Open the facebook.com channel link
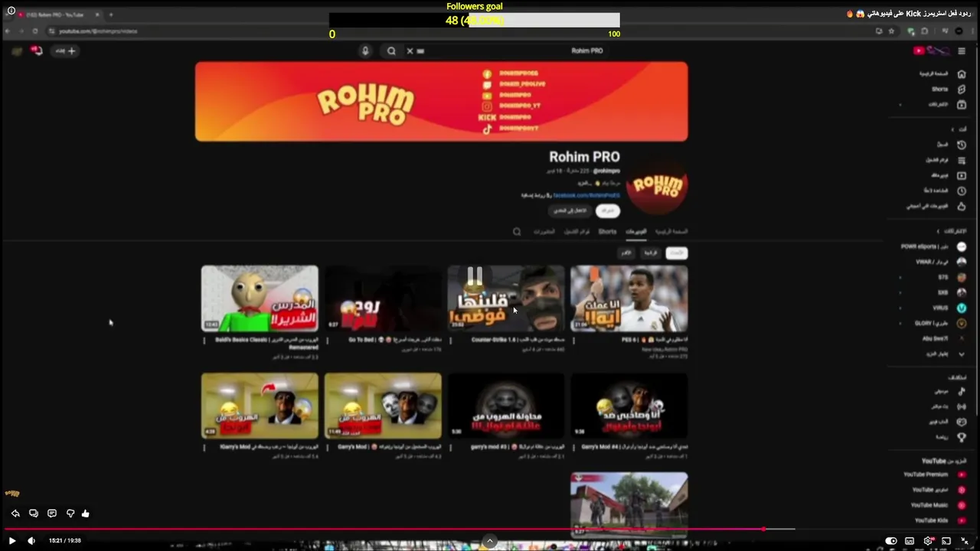The width and height of the screenshot is (980, 551). tap(586, 195)
